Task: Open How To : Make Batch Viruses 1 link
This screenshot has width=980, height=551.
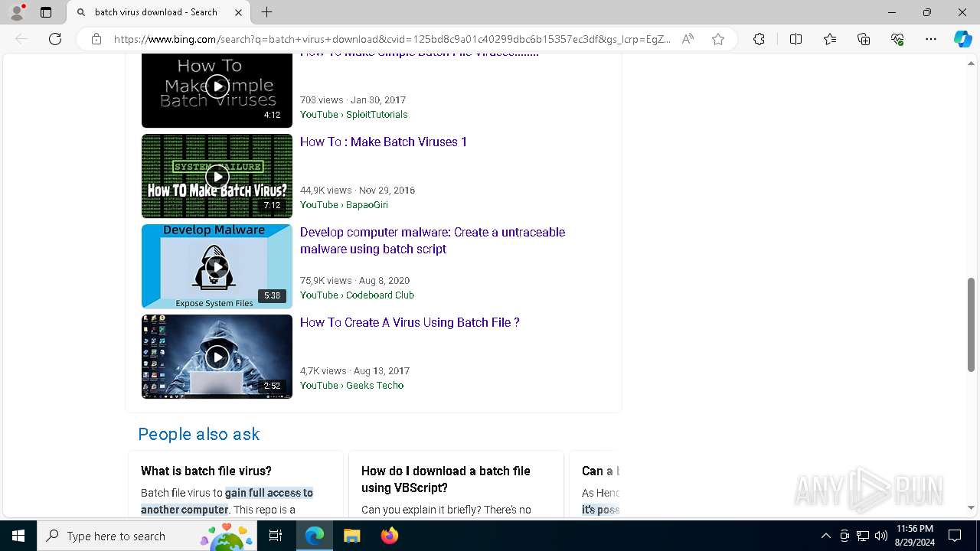Action: pyautogui.click(x=384, y=142)
